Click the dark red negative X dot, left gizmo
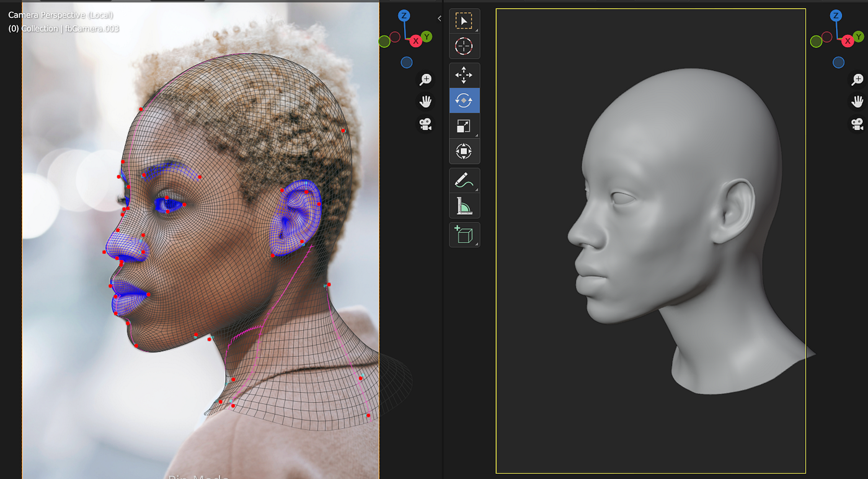The image size is (868, 479). tap(395, 37)
